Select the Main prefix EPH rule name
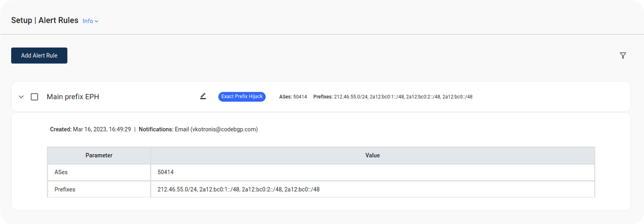 tap(73, 97)
